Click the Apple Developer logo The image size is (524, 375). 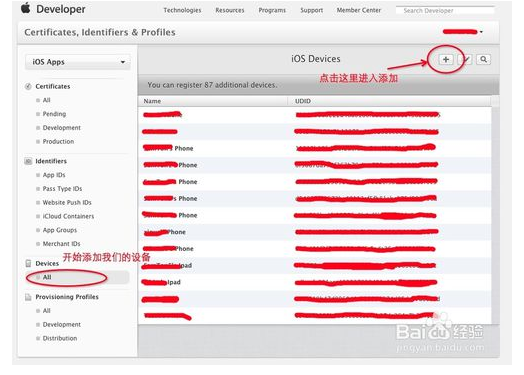(26, 8)
